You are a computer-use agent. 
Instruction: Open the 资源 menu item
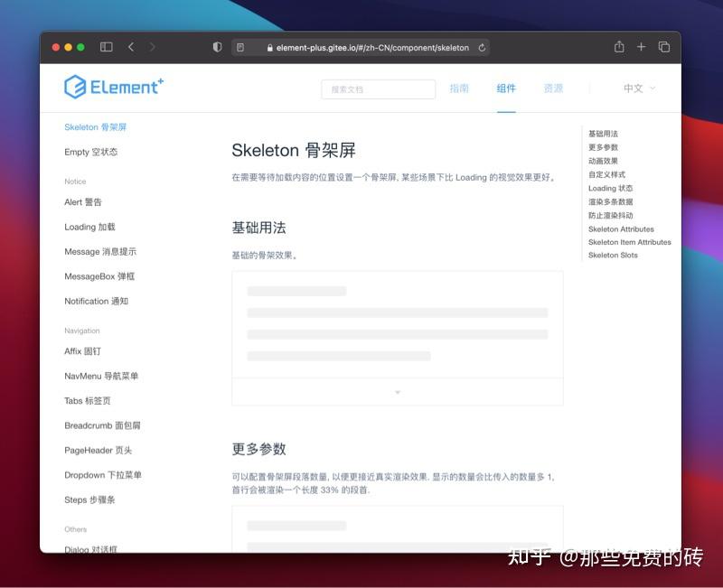pos(553,89)
